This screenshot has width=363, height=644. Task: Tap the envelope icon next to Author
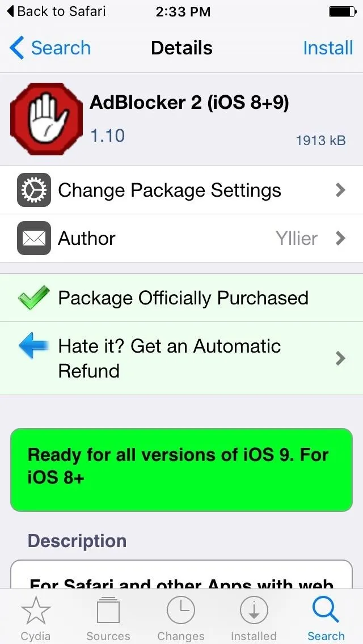pyautogui.click(x=34, y=238)
